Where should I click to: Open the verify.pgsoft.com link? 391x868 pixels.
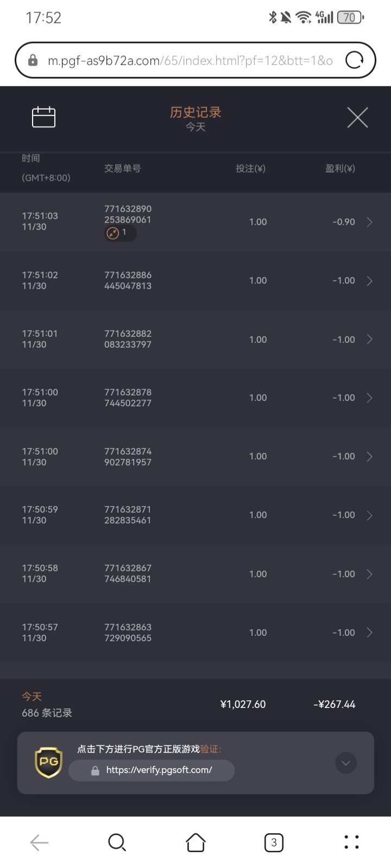[159, 770]
